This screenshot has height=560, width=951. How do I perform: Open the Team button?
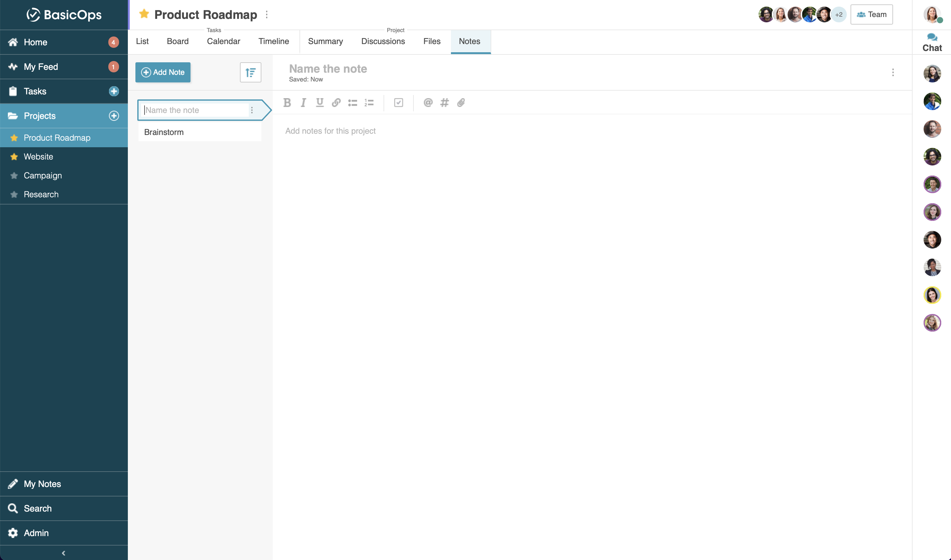pos(871,14)
